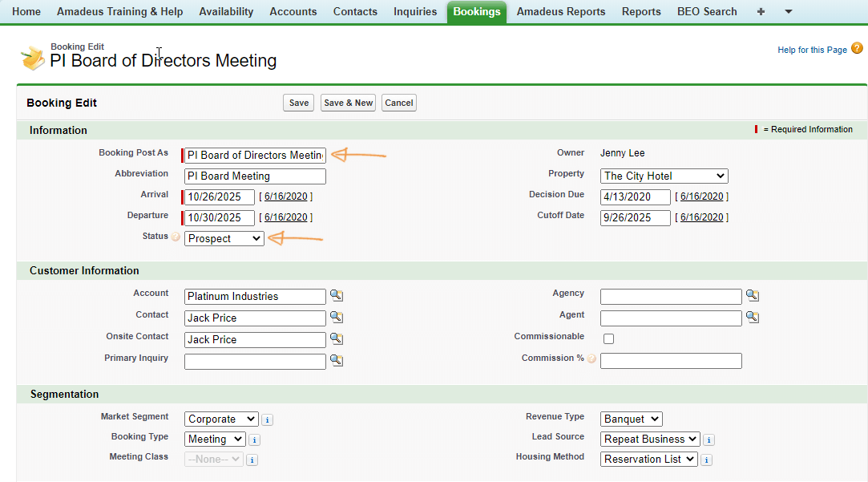This screenshot has height=482, width=868.
Task: Click the Departure date field
Action: pyautogui.click(x=220, y=217)
